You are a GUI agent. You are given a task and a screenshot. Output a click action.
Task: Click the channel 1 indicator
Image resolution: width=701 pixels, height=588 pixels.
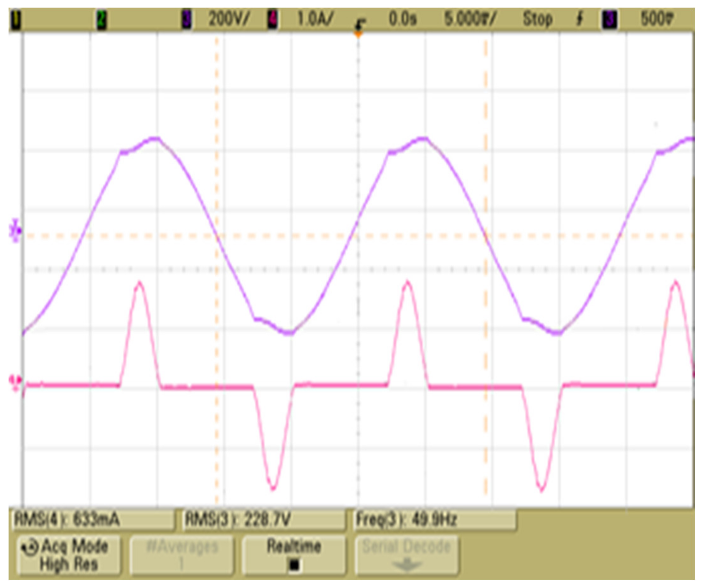point(15,20)
